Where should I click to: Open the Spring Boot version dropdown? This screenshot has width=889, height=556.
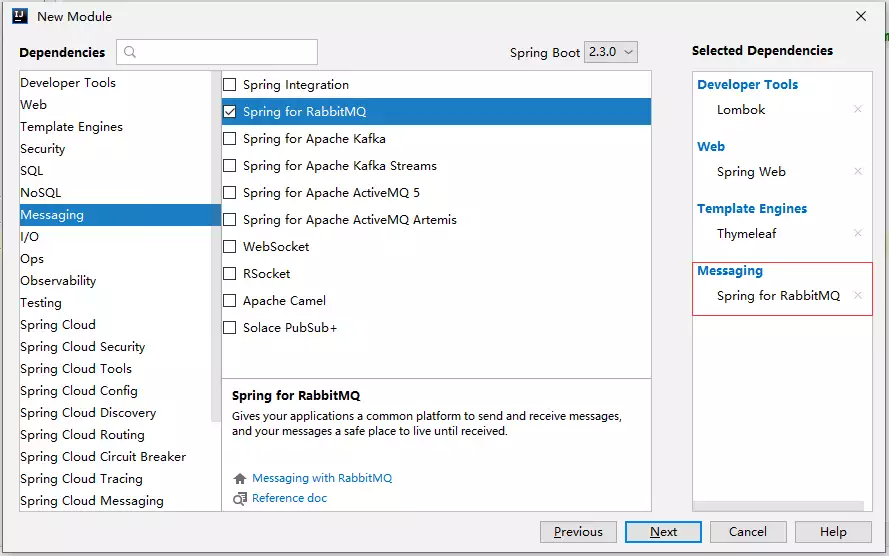pyautogui.click(x=611, y=52)
